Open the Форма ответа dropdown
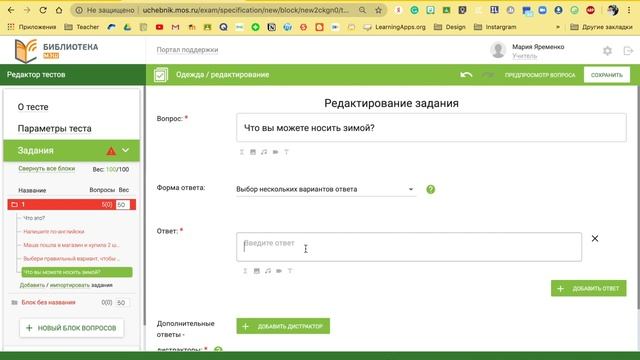Screen dimensions: 640x360 (x=325, y=189)
